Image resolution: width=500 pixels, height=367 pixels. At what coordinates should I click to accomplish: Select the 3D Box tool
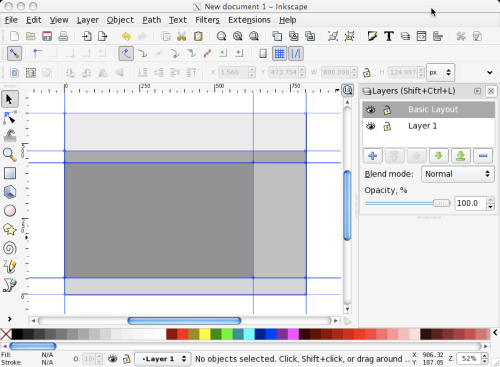point(10,192)
